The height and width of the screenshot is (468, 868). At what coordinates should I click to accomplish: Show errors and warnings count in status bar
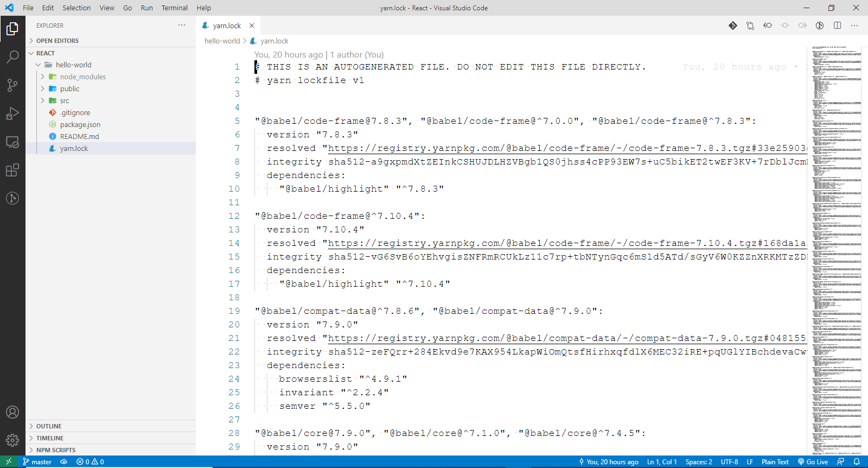coord(90,461)
